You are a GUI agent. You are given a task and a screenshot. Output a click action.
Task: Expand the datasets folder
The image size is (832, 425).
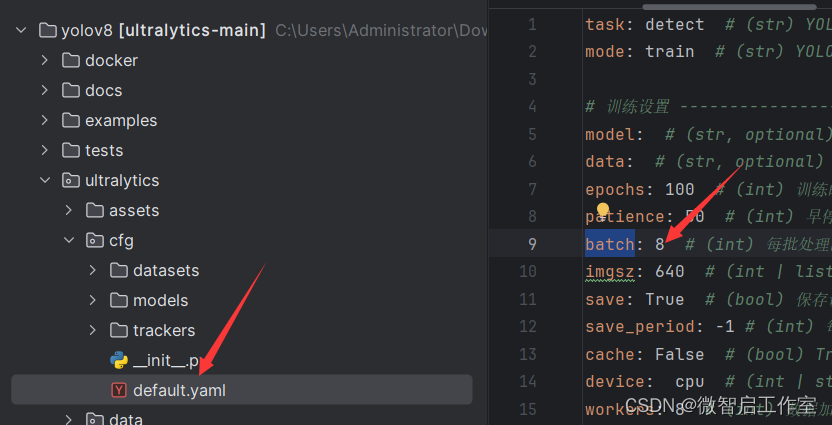[x=93, y=270]
